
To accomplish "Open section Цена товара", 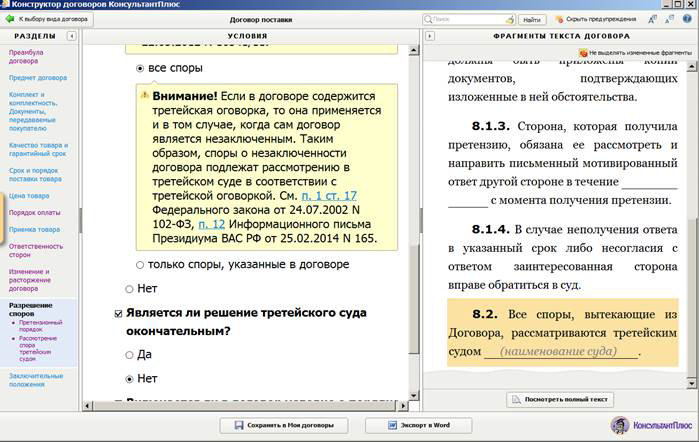I will pyautogui.click(x=29, y=196).
